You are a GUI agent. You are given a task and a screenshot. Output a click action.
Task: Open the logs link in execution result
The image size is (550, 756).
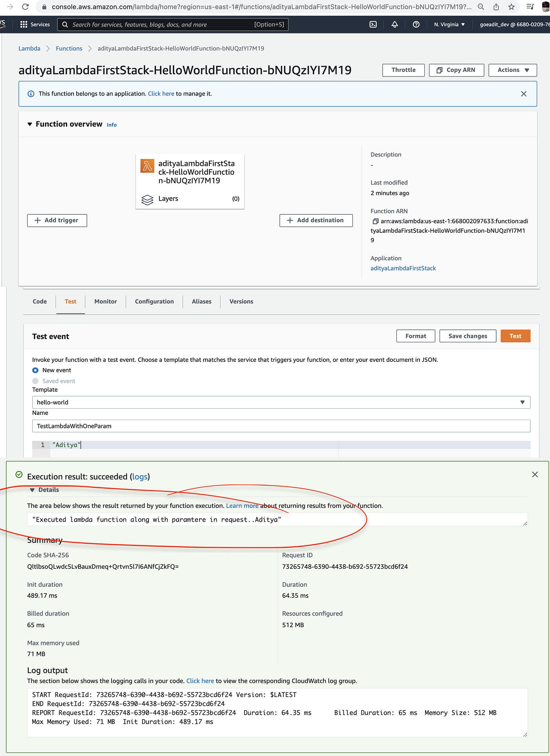[x=140, y=477]
